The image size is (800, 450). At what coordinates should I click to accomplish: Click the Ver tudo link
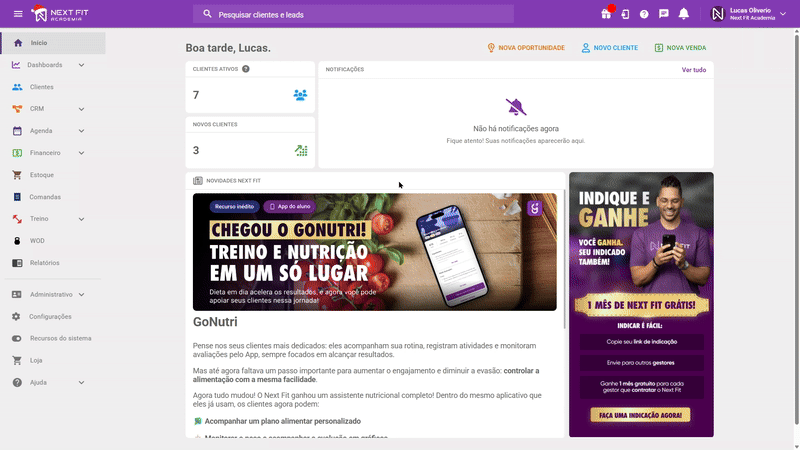(693, 70)
